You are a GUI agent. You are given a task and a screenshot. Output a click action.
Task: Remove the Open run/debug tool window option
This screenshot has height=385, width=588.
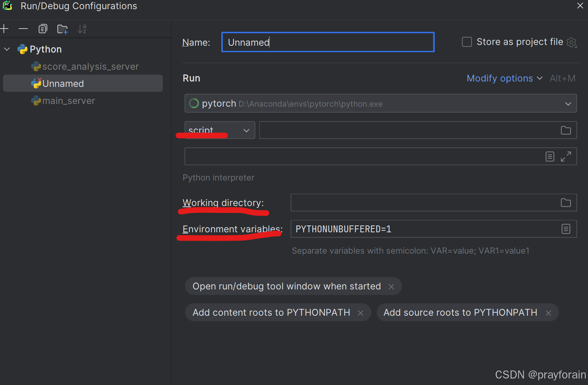click(x=391, y=287)
